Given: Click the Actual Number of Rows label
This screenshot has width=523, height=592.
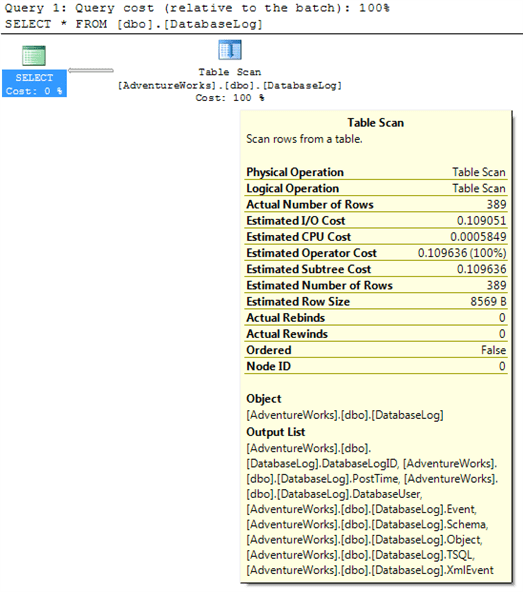Looking at the screenshot, I should [x=310, y=204].
